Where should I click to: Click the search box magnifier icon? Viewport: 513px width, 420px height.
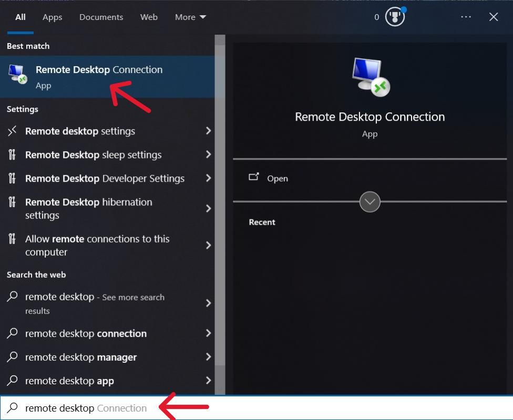click(13, 407)
